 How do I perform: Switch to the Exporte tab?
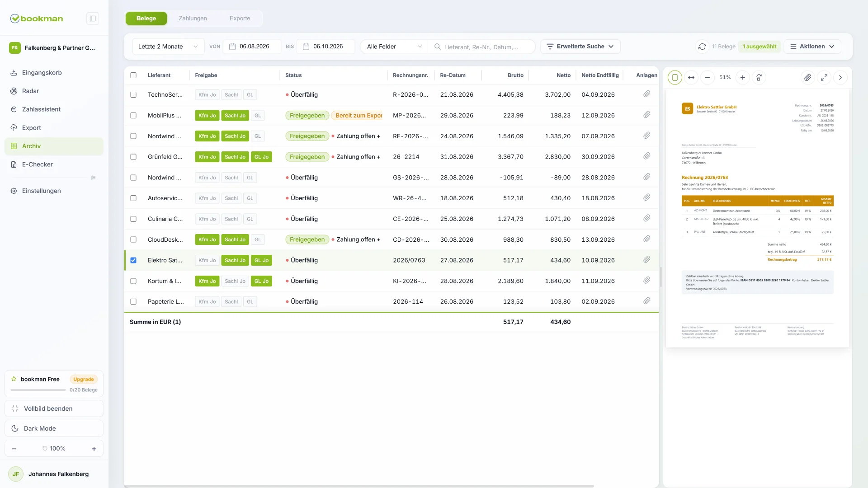pos(240,19)
